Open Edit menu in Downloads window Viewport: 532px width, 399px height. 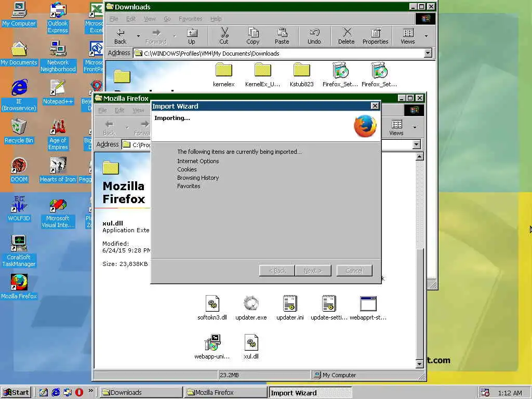point(131,19)
